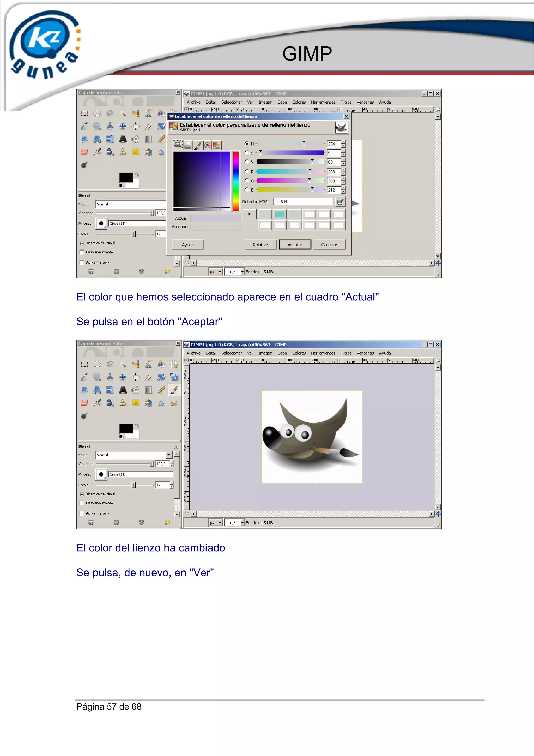Viewport: 534px width, 756px height.
Task: Click the stepper arrows for the R value 203
Action: click(343, 172)
